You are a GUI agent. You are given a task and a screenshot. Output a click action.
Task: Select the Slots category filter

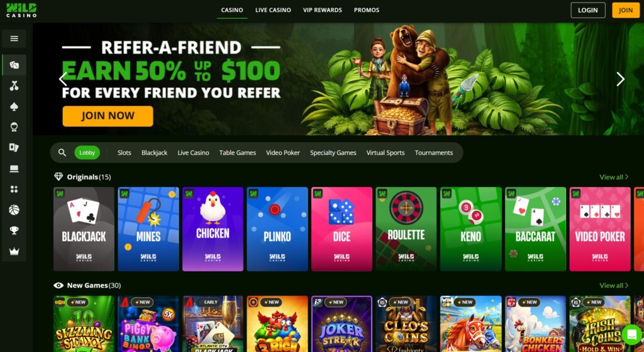click(x=124, y=152)
